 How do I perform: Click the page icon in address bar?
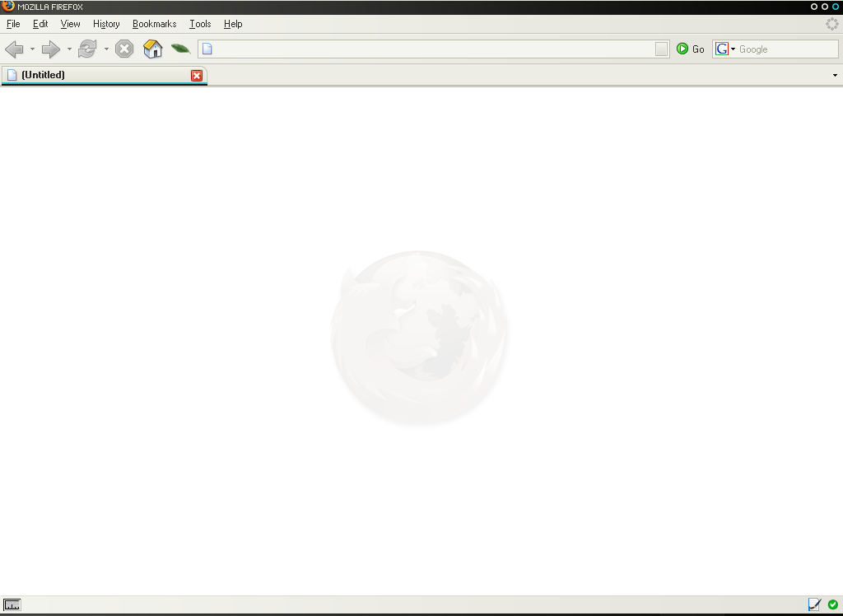coord(207,49)
